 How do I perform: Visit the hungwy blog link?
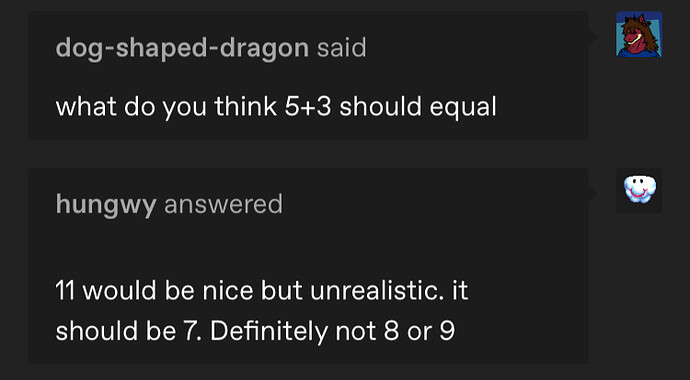[x=106, y=205]
